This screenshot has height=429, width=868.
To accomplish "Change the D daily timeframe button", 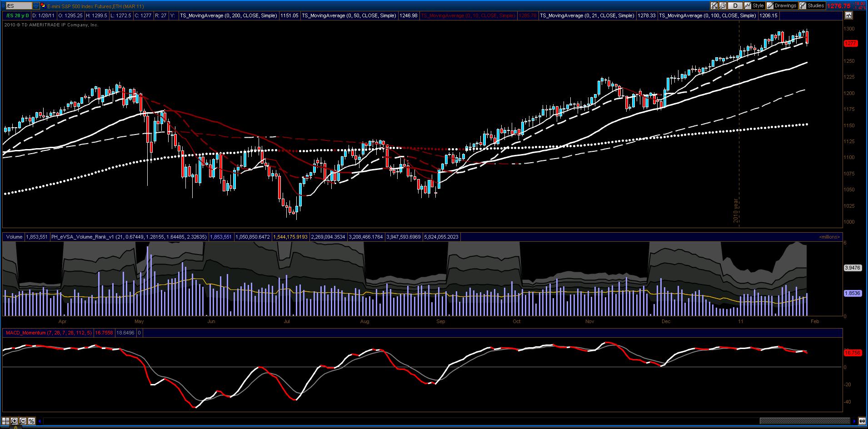I will coord(735,6).
